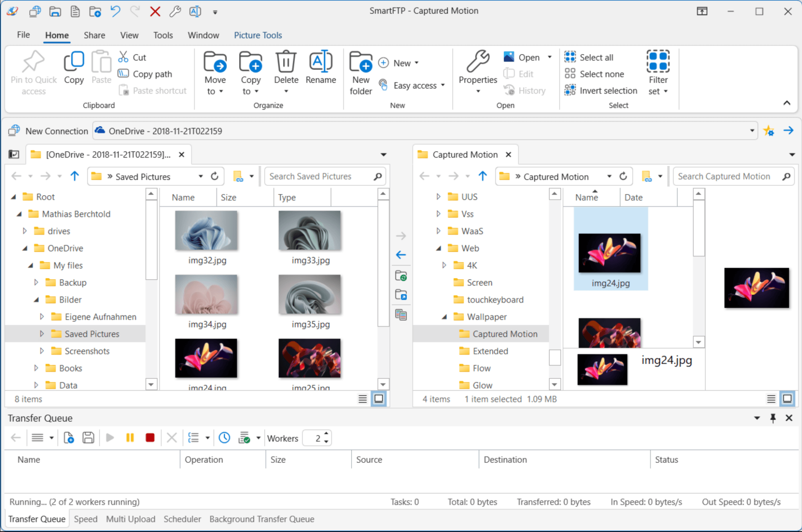Enable list view in the right file pane
Screen dimensions: 802x532
(771, 399)
